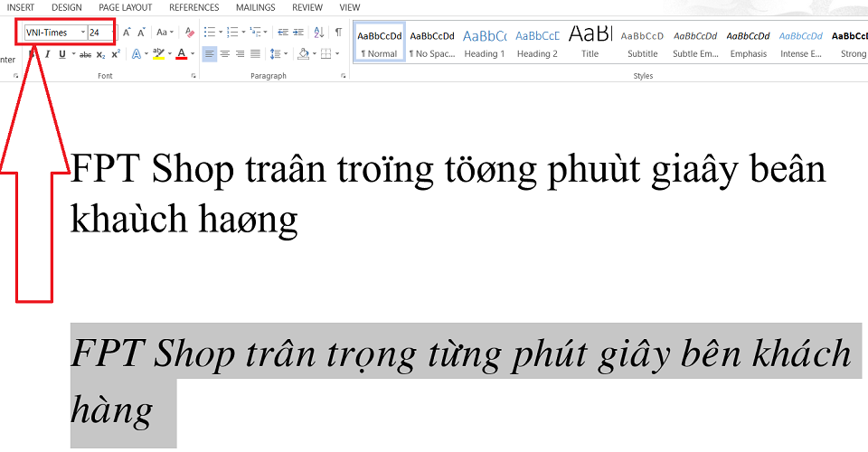Open the borders dropdown arrow

tap(336, 54)
